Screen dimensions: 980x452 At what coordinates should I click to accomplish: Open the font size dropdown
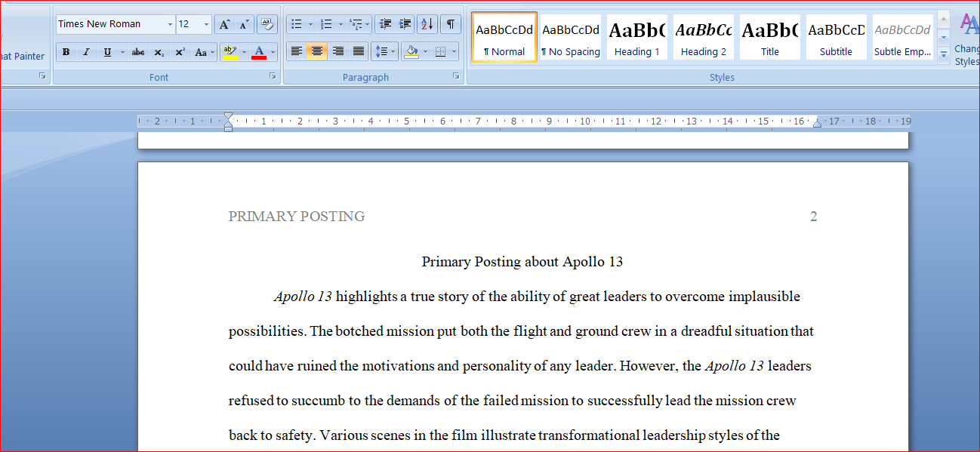point(206,24)
